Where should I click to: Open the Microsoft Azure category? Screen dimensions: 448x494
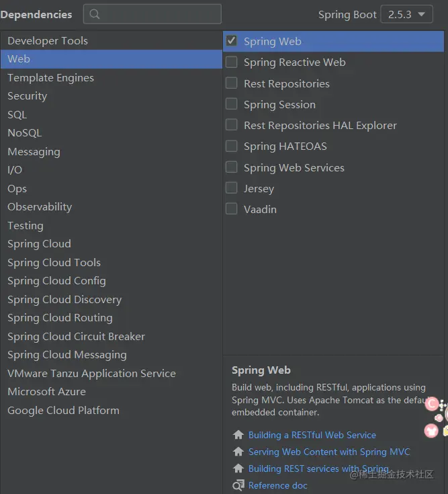click(111, 392)
